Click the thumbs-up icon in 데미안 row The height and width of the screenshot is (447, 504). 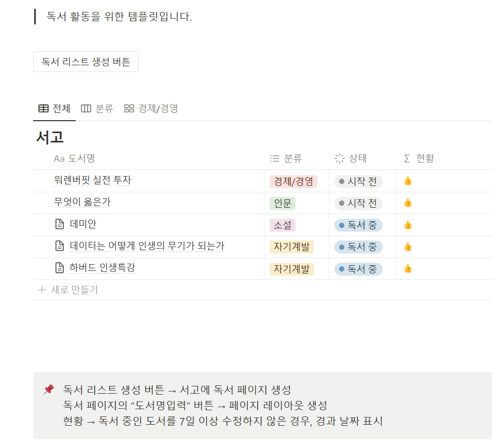tap(408, 225)
